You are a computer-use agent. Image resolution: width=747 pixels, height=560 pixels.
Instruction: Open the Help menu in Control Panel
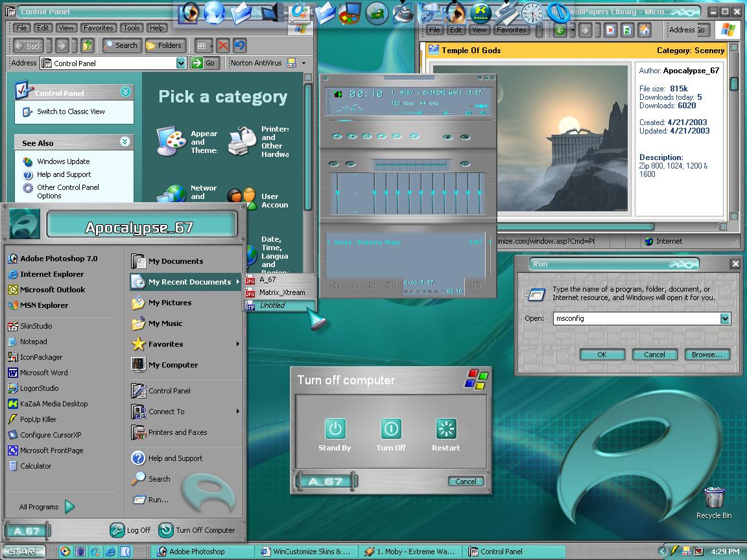pos(156,28)
